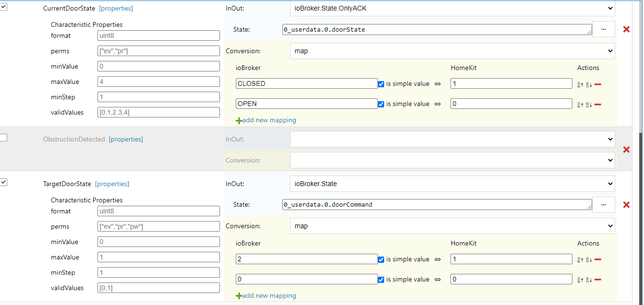Viewport: 644px width, 305px height.
Task: Enable the ObstructionDetected characteristic checkbox
Action: (x=3, y=138)
